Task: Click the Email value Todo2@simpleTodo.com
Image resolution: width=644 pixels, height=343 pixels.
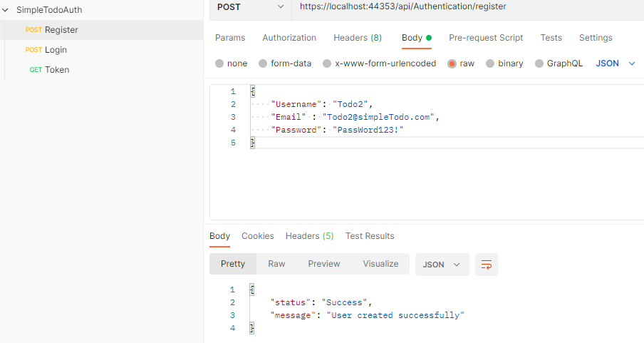Action: tap(378, 117)
